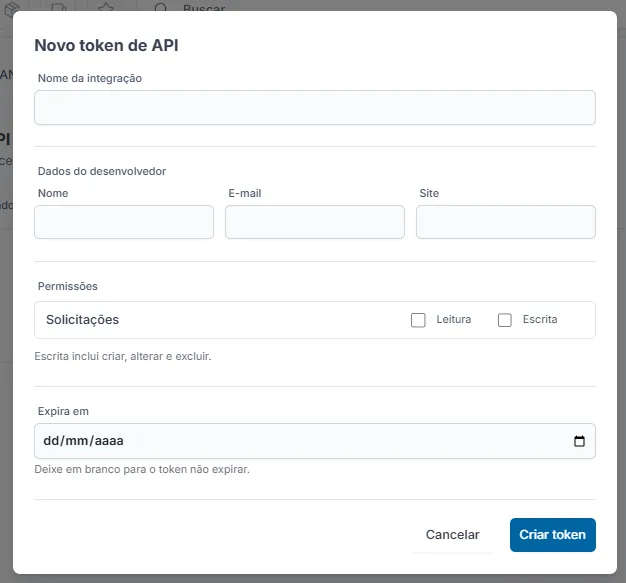The height and width of the screenshot is (583, 626).
Task: Click the Criar token button
Action: [x=553, y=535]
